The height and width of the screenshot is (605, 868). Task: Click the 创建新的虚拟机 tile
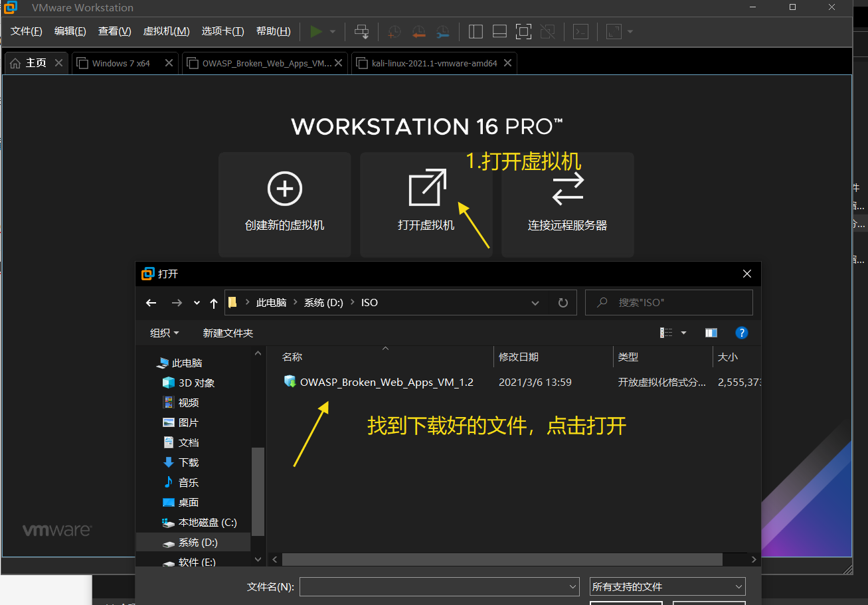(285, 205)
